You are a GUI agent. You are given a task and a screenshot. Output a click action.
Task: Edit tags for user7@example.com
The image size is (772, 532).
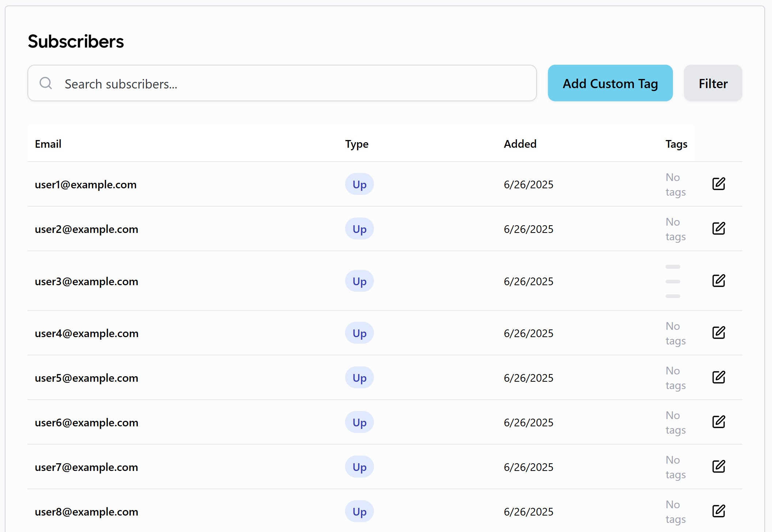pos(718,467)
